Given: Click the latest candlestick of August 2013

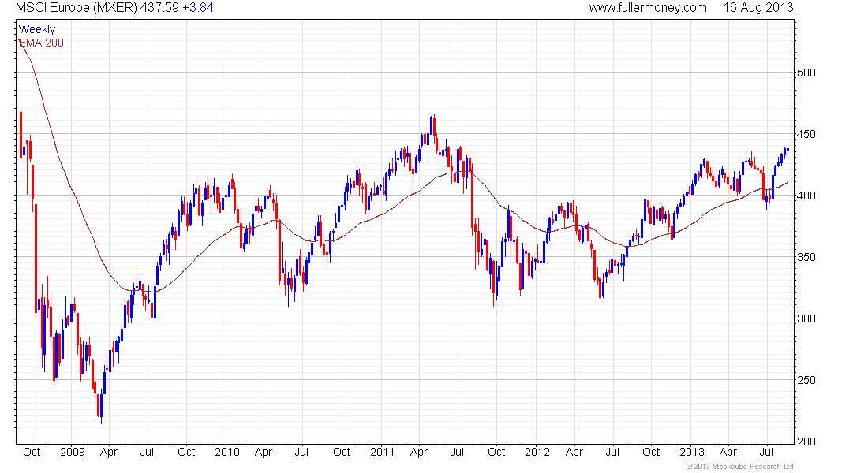Looking at the screenshot, I should pyautogui.click(x=788, y=151).
